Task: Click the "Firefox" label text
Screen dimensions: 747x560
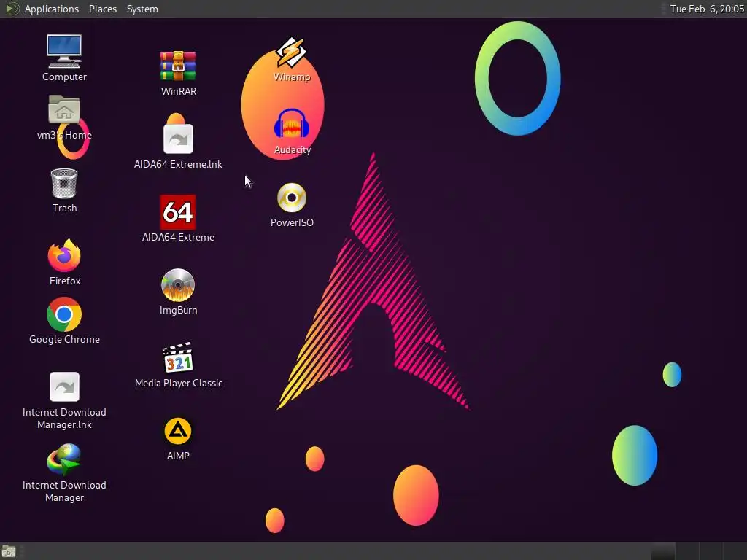Action: pos(65,281)
